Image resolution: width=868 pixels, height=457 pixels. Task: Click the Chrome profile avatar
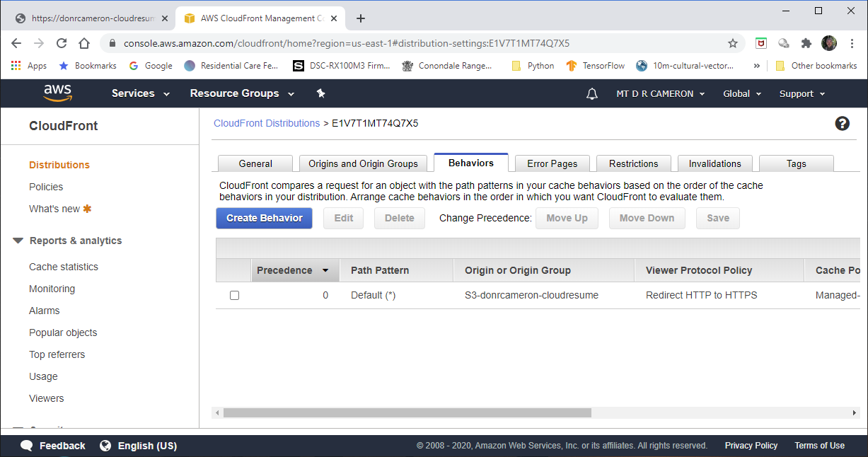click(829, 43)
